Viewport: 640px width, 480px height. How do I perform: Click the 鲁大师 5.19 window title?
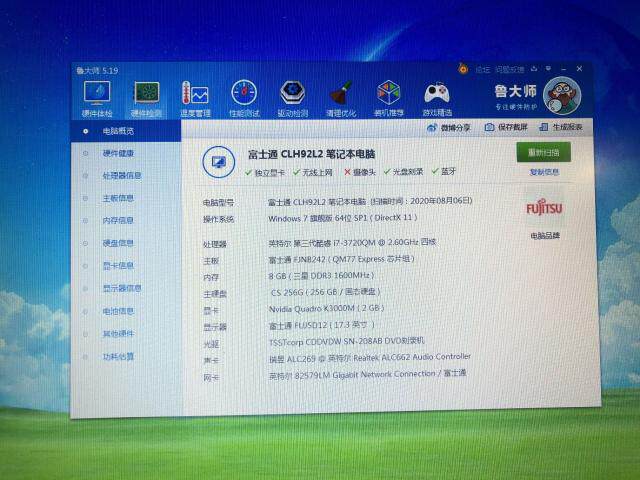tap(97, 71)
